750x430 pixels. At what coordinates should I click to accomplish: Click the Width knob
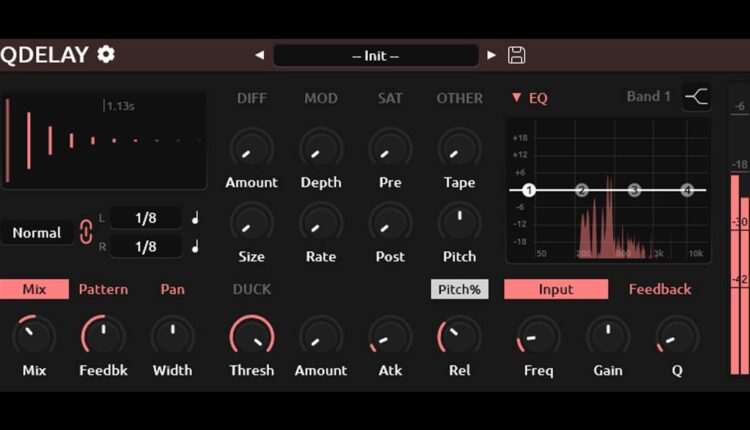pyautogui.click(x=172, y=337)
